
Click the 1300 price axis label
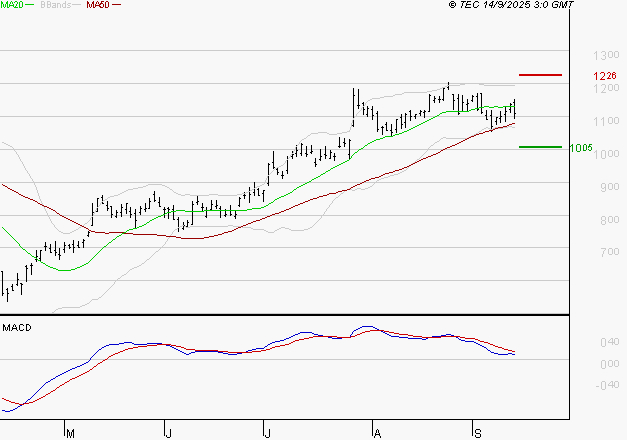point(603,56)
